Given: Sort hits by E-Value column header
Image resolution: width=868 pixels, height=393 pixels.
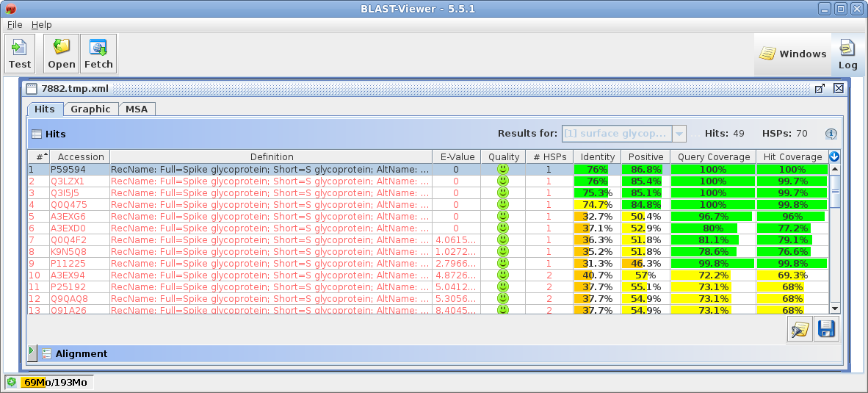Looking at the screenshot, I should coord(456,156).
